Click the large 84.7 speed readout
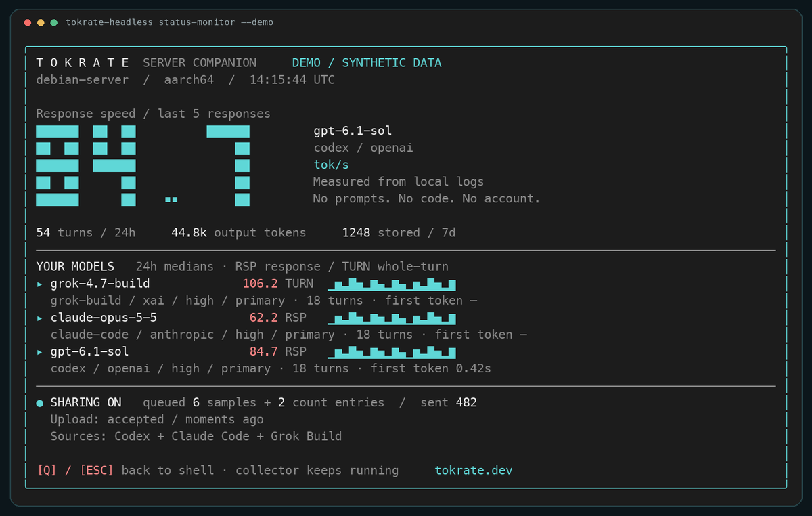The height and width of the screenshot is (516, 812). 143,165
